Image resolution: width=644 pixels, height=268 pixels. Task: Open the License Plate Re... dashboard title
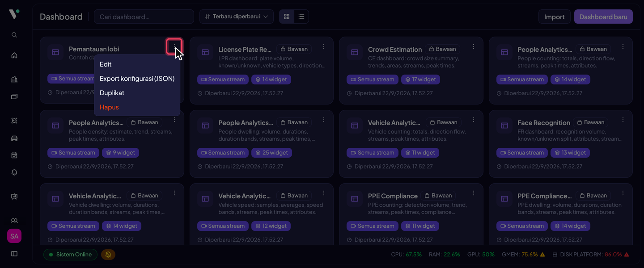[x=245, y=50]
